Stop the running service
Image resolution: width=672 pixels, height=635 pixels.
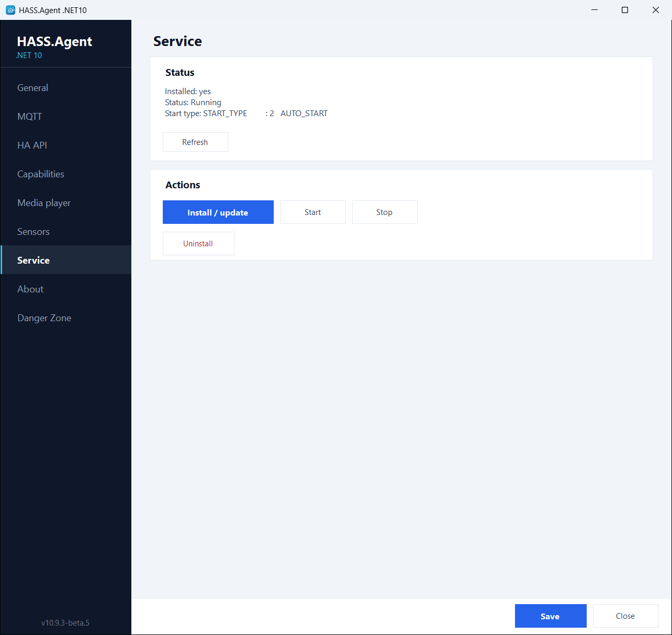pyautogui.click(x=385, y=212)
